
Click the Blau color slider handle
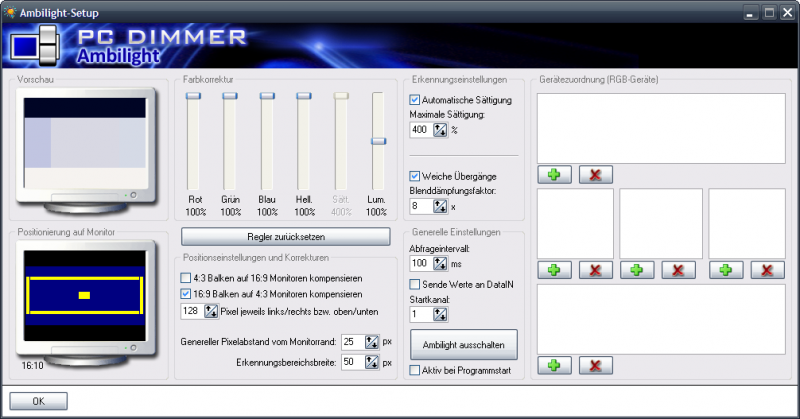(x=267, y=95)
